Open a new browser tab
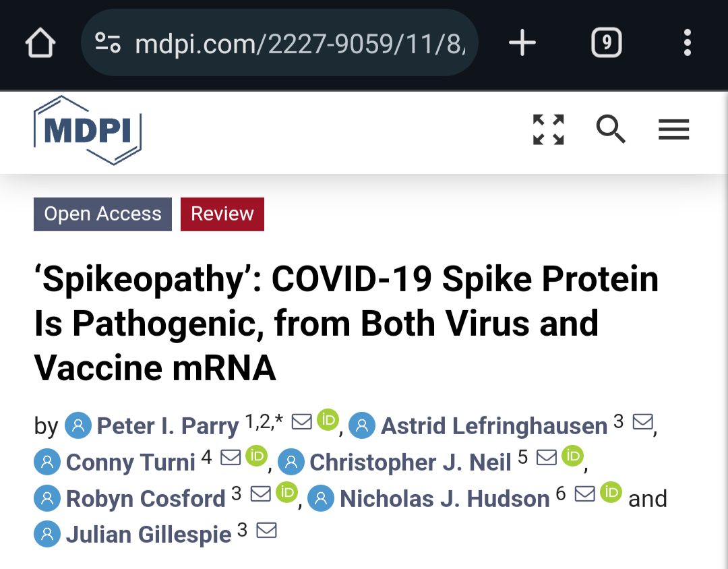 point(522,44)
